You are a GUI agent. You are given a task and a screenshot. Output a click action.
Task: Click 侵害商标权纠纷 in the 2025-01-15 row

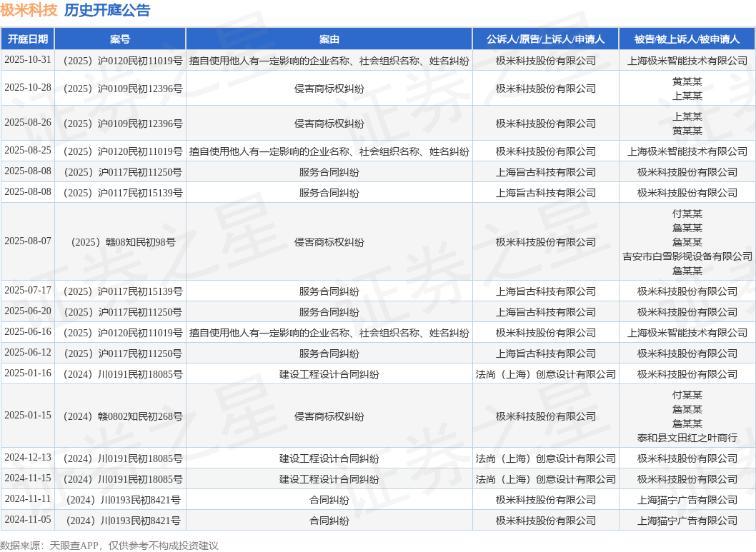click(329, 416)
